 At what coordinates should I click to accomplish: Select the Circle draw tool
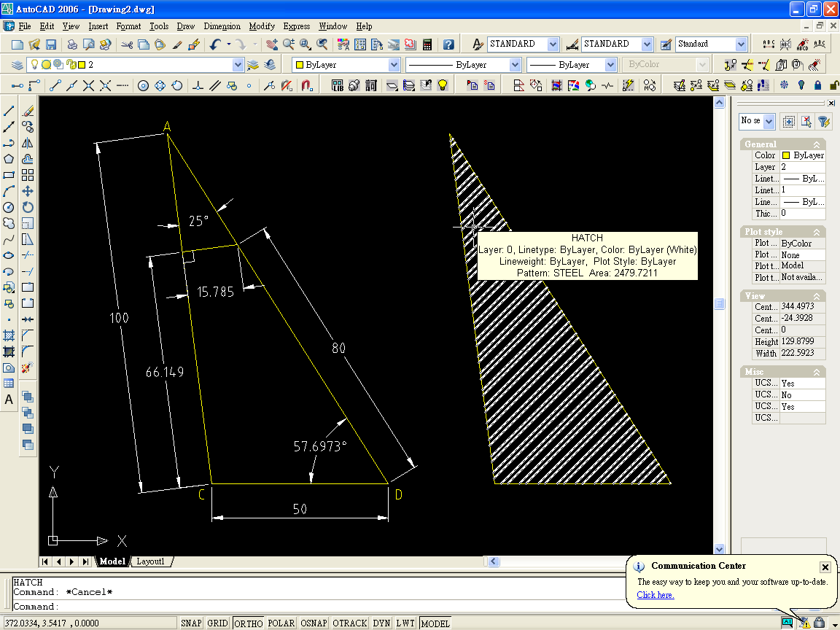[x=9, y=207]
